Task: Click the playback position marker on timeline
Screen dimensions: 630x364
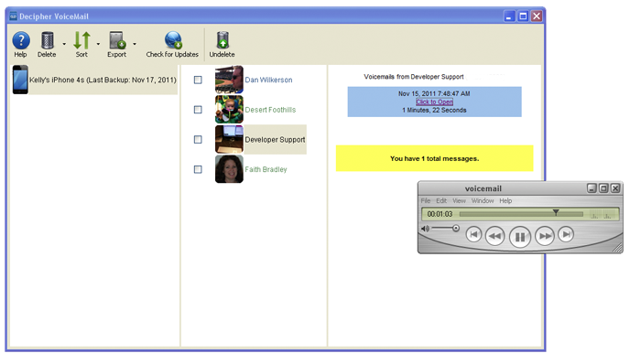Action: pos(556,212)
